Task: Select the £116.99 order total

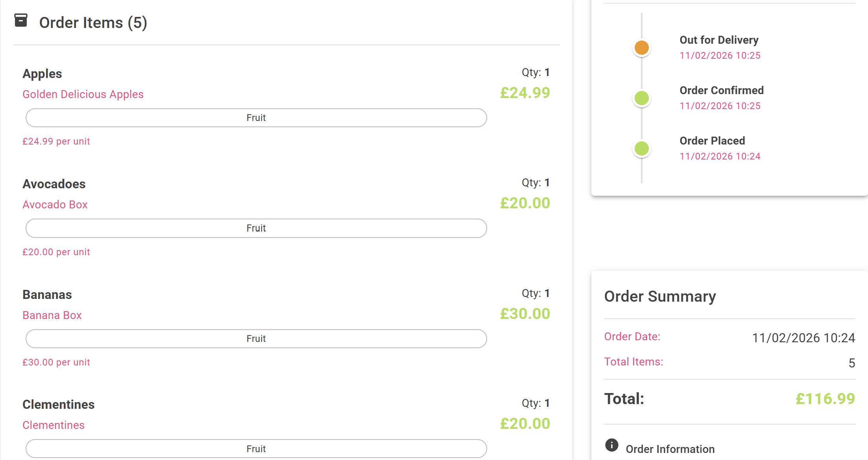Action: tap(824, 398)
